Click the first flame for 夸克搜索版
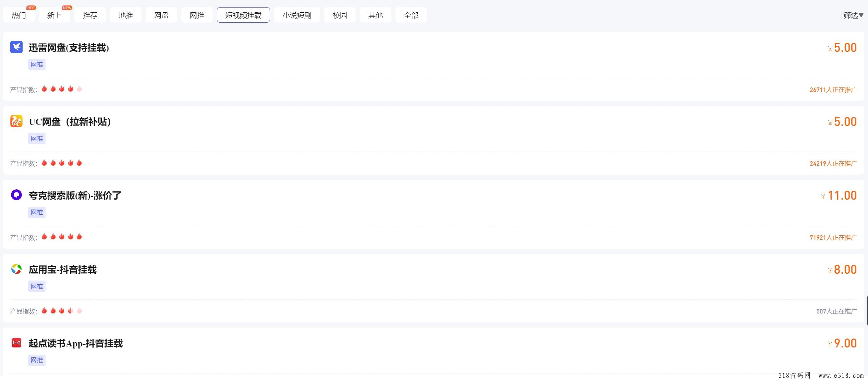Image resolution: width=868 pixels, height=379 pixels. click(44, 237)
